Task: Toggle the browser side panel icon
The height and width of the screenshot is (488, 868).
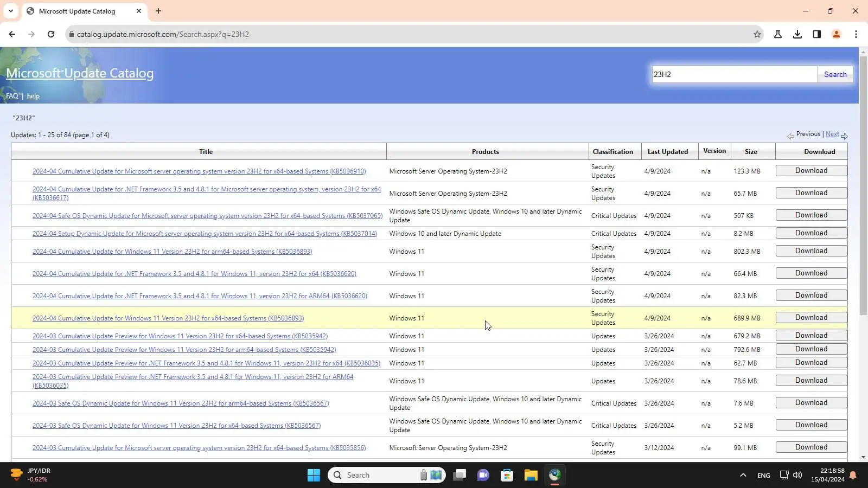Action: click(x=817, y=34)
